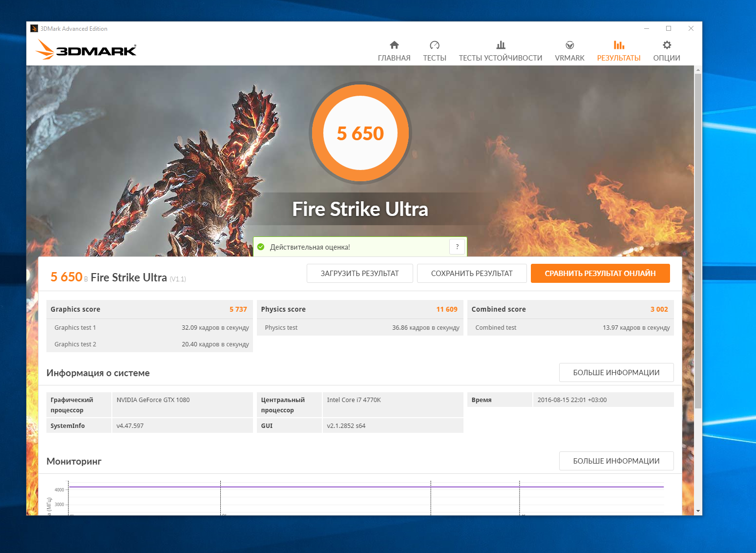
Task: Click the gauge icon above ТЕСТЫ
Action: coord(435,45)
